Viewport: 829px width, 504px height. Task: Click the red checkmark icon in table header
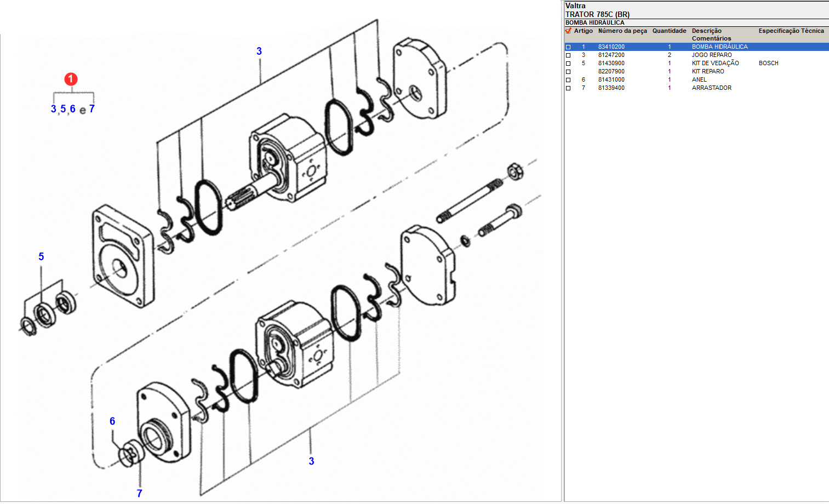(568, 31)
